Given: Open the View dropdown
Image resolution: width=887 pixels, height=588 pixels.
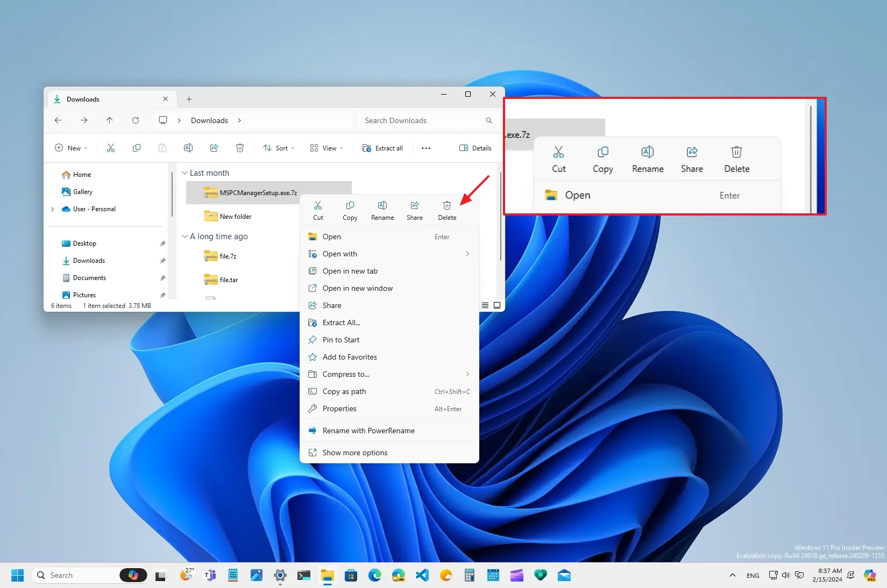Looking at the screenshot, I should pos(326,148).
